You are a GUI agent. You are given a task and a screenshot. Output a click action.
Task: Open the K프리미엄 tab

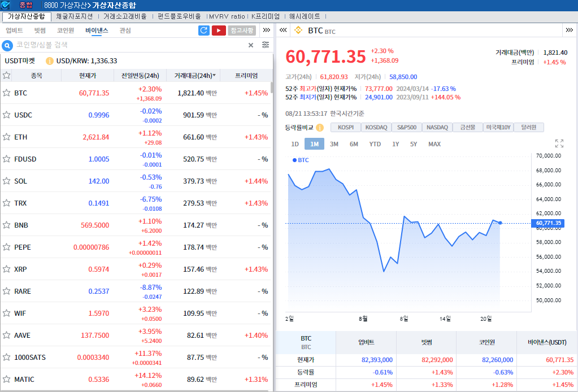point(266,16)
